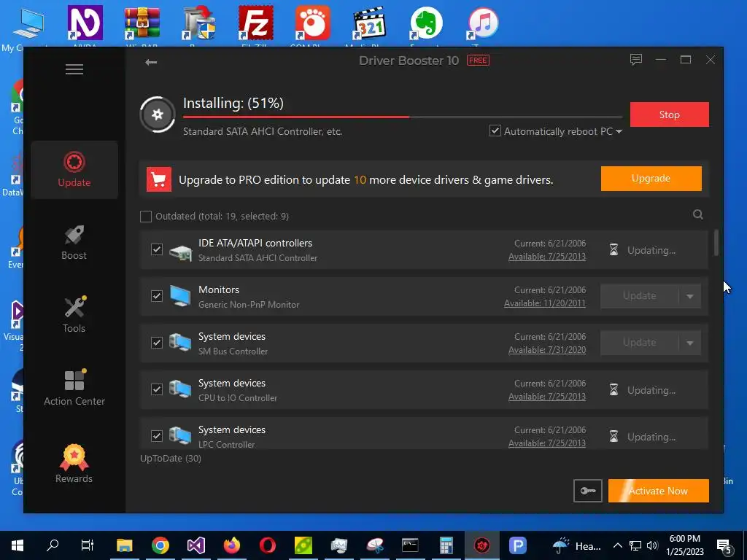Click the driver list vertical scrollbar
Viewport: 747px width, 560px height.
click(x=716, y=243)
